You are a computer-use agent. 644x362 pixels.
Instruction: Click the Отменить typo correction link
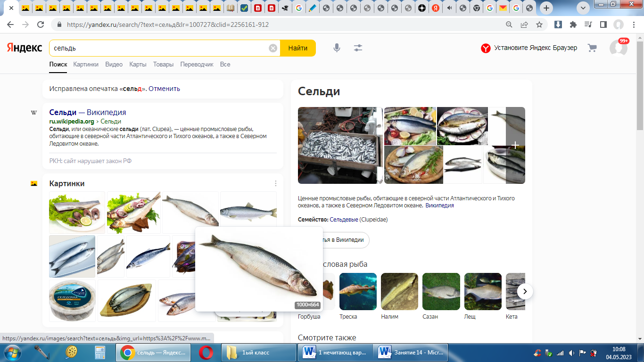point(164,89)
